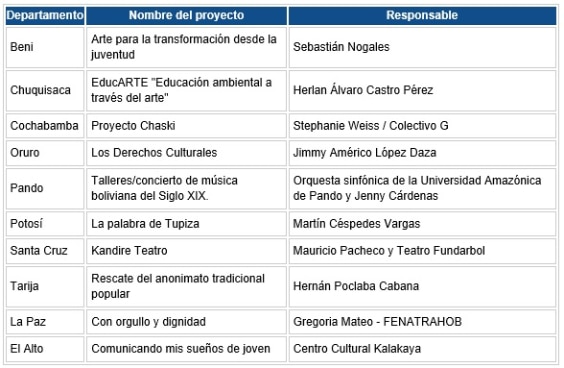The width and height of the screenshot is (564, 368).
Task: Select the Sebastián Nogales responsible cell
Action: [422, 47]
